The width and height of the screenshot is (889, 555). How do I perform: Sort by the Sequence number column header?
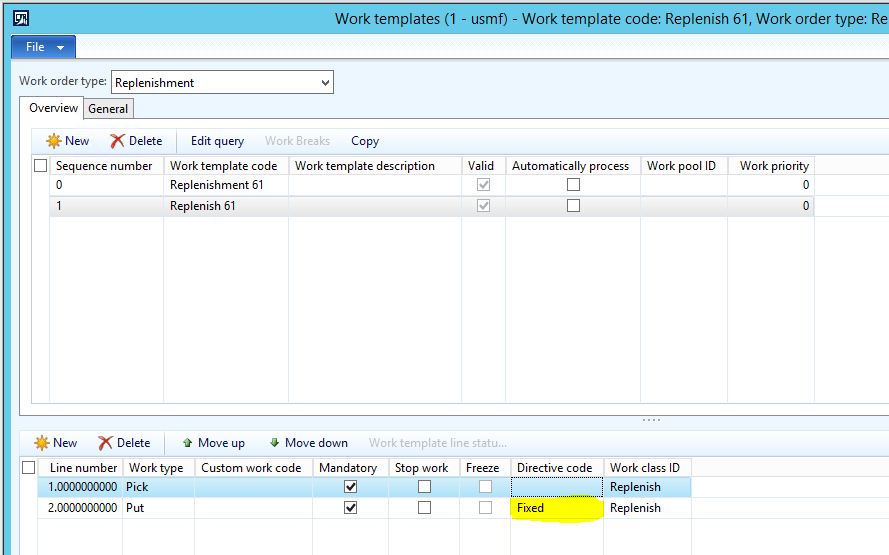pos(107,166)
